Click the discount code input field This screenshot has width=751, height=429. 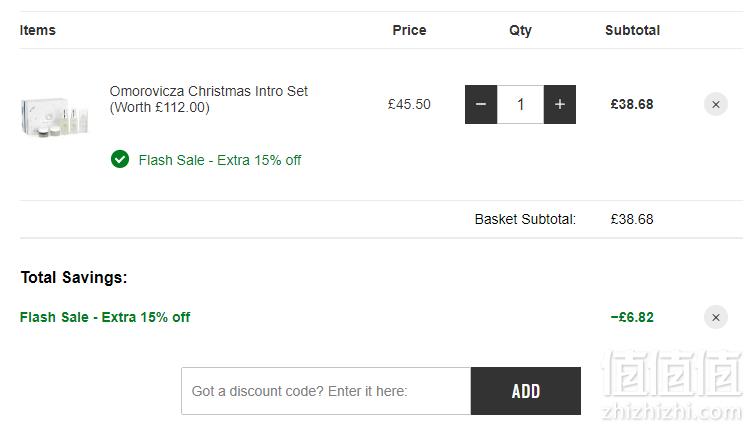pos(326,391)
